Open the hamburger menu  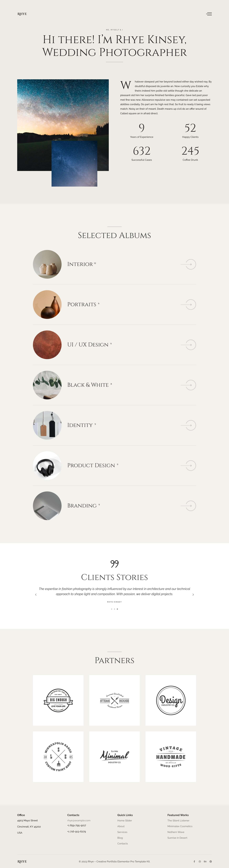pyautogui.click(x=209, y=14)
